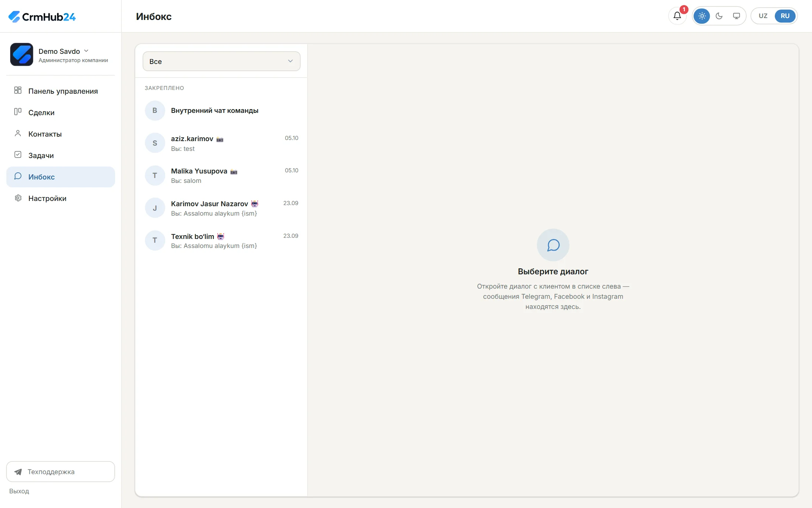
Task: Open the notifications bell
Action: 677,16
